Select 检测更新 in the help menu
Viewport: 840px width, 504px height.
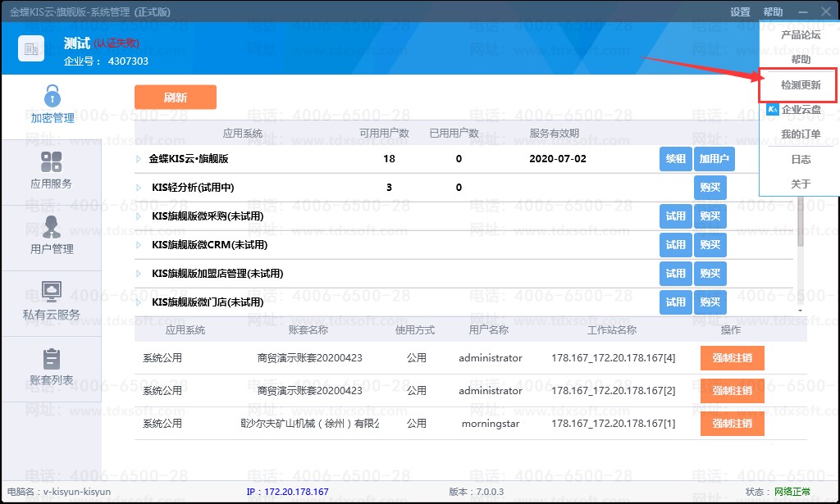800,85
